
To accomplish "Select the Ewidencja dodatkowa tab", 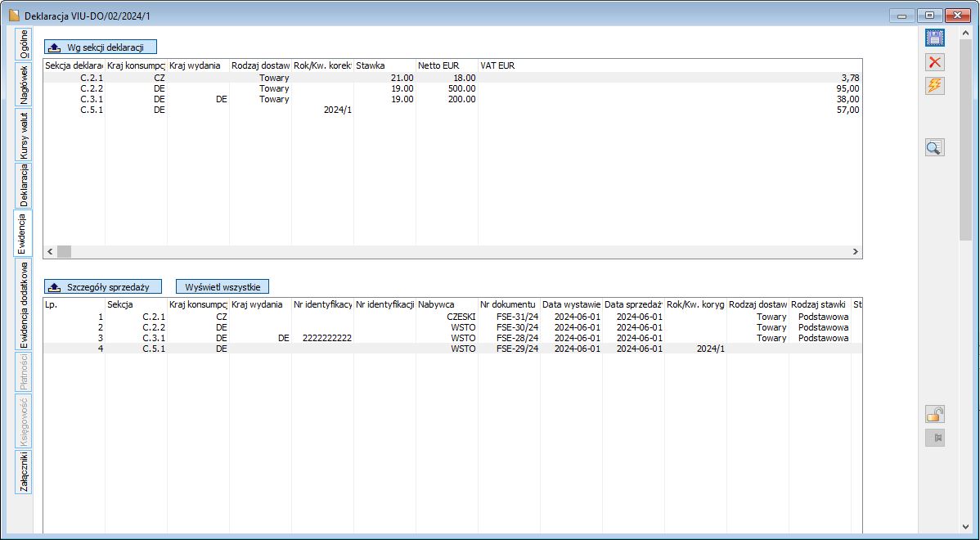I will (24, 304).
